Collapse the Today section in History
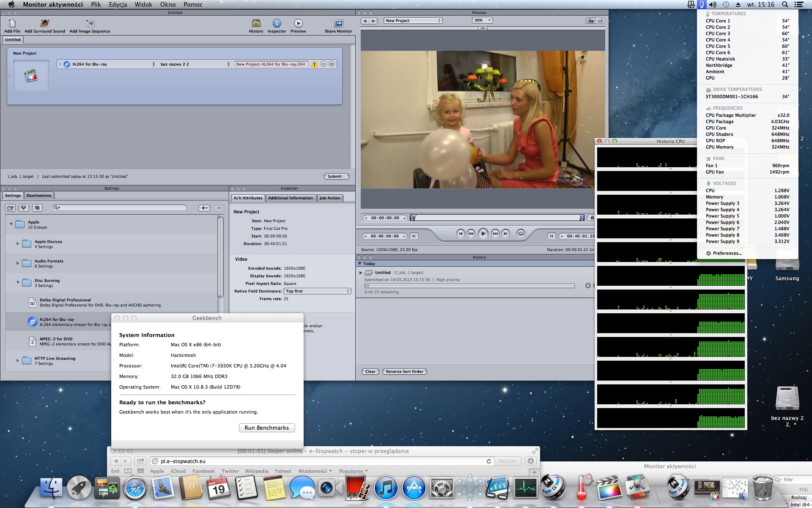This screenshot has width=812, height=508. [x=360, y=264]
